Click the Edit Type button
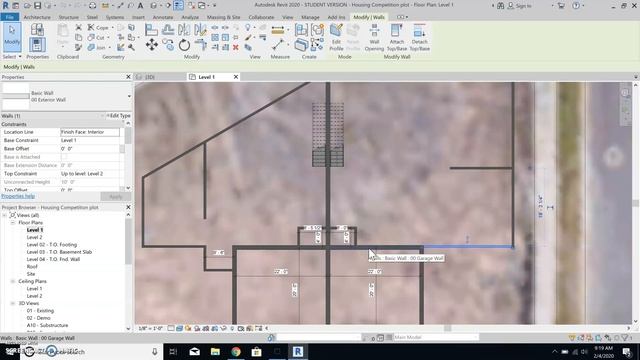This screenshot has width=640, height=360. tap(118, 116)
